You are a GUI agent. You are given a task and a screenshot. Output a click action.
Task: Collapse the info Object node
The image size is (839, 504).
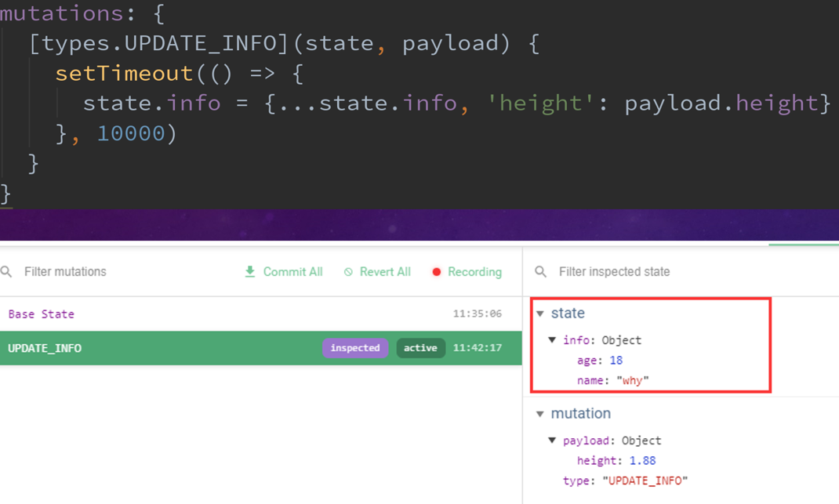tap(552, 340)
